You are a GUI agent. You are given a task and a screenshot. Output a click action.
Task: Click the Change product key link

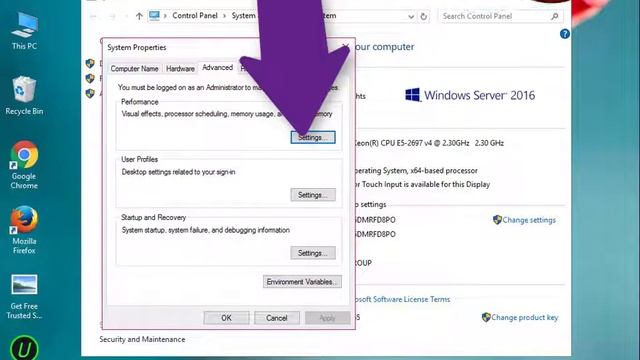(524, 317)
